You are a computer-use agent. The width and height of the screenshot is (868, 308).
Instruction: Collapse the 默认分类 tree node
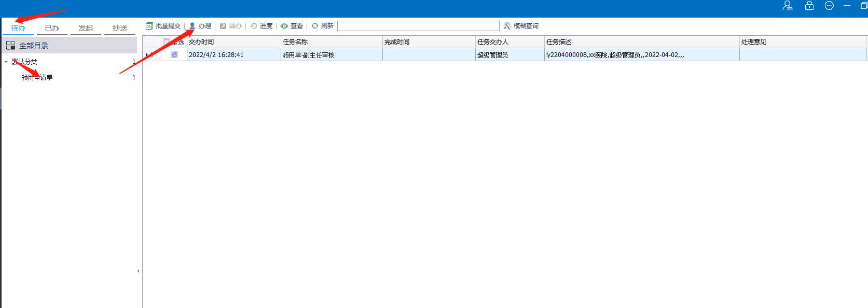(6, 62)
